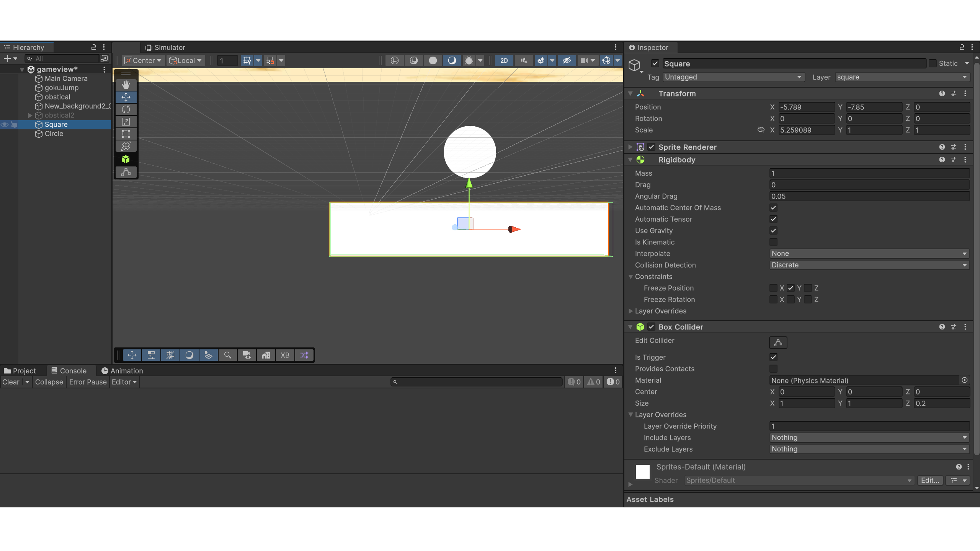Open the Collision Detection dropdown
Screen dimensions: 980x551
pos(869,265)
